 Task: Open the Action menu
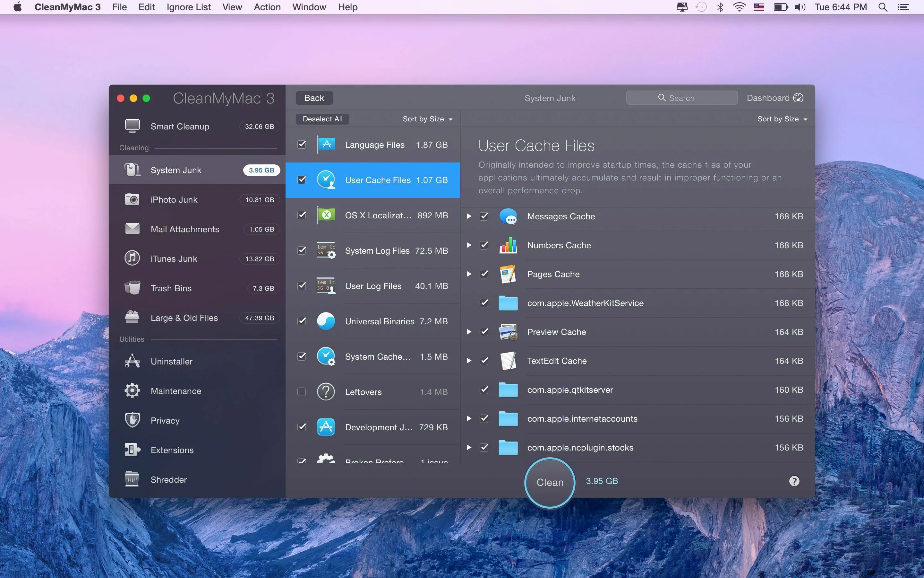tap(267, 7)
